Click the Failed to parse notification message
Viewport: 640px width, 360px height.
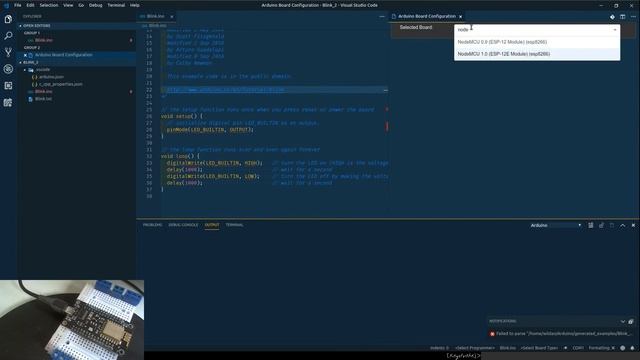(x=564, y=334)
